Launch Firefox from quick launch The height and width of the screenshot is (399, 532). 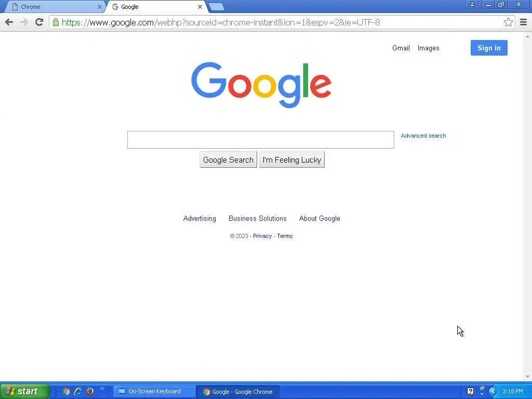coord(90,392)
